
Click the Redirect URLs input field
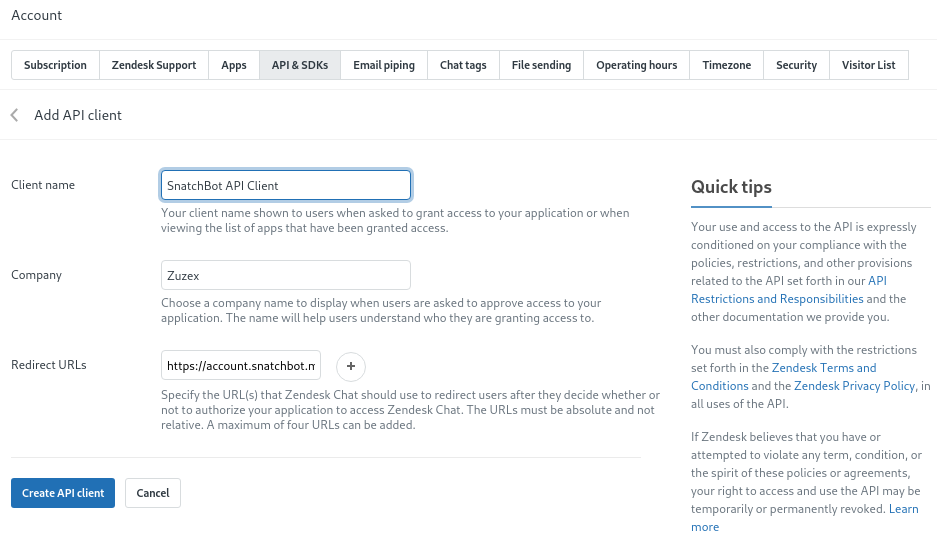pyautogui.click(x=241, y=365)
